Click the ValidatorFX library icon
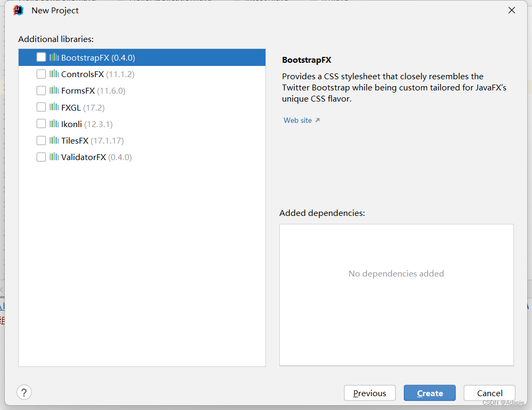This screenshot has height=410, width=532. [x=54, y=157]
